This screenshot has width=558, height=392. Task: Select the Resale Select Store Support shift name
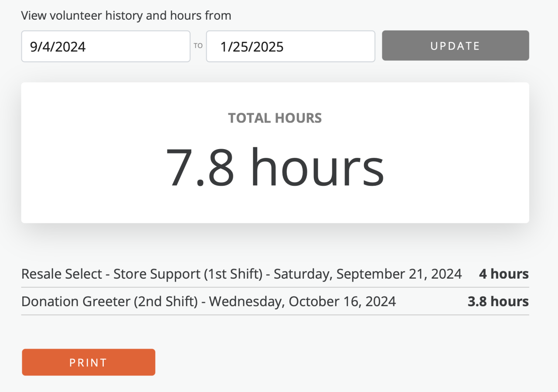pos(142,274)
